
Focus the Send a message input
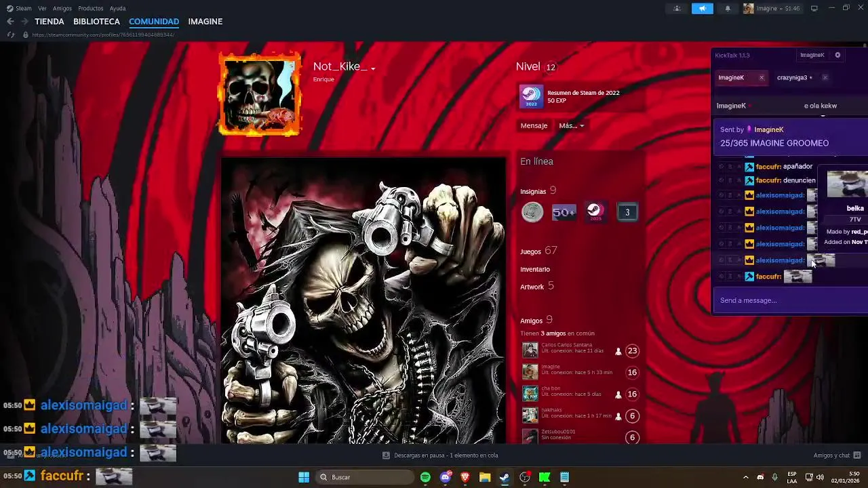pyautogui.click(x=791, y=300)
